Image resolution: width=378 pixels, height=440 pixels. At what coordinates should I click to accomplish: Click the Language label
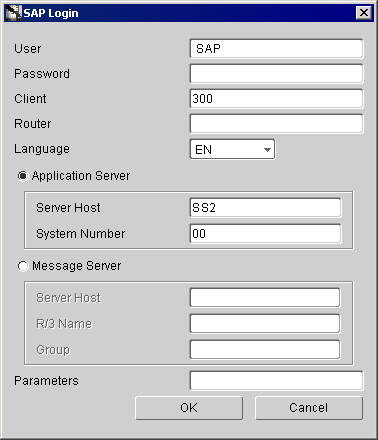tap(42, 149)
